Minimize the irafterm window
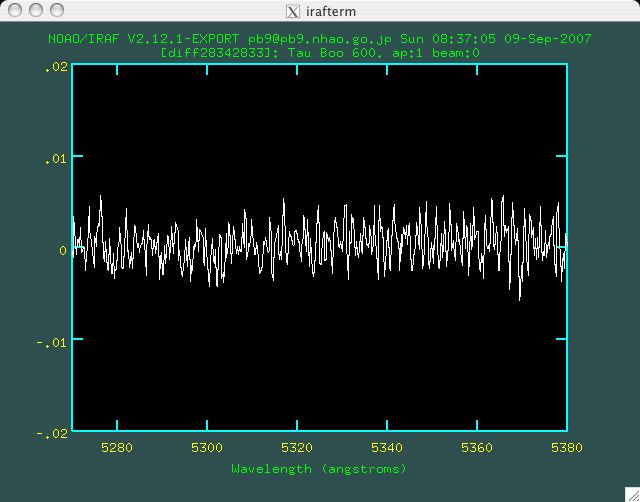Screen dimensions: 640x502 point(34,10)
